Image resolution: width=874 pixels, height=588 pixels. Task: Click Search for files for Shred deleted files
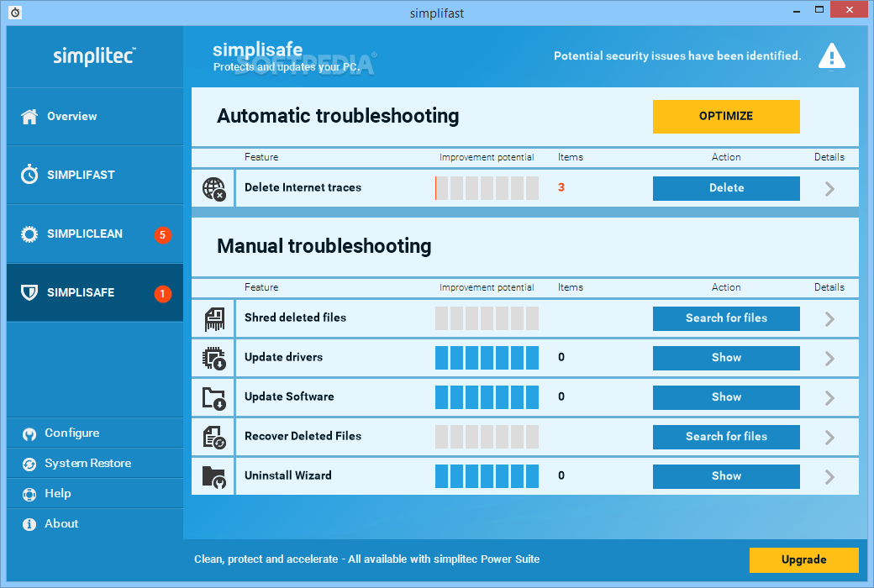coord(726,318)
